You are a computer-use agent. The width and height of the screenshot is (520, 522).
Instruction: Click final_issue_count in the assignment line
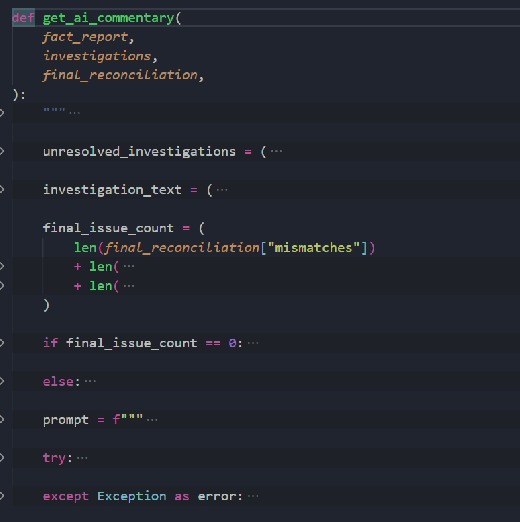tap(108, 228)
